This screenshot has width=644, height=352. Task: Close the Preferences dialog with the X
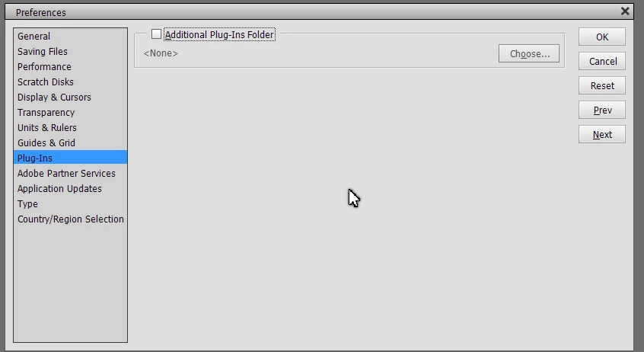[625, 11]
